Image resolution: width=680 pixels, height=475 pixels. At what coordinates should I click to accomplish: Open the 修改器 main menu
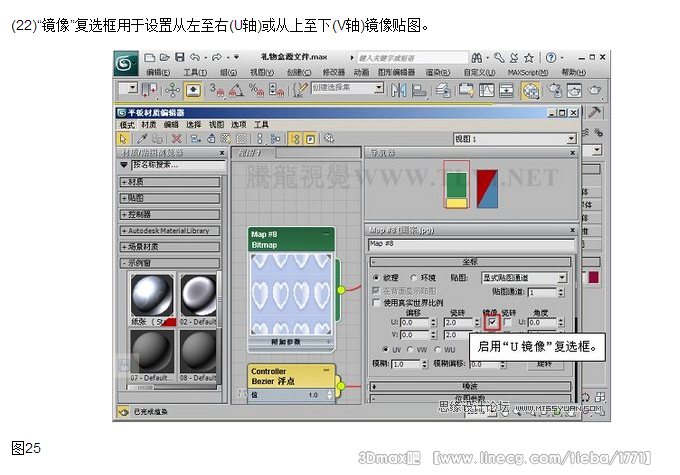(333, 72)
